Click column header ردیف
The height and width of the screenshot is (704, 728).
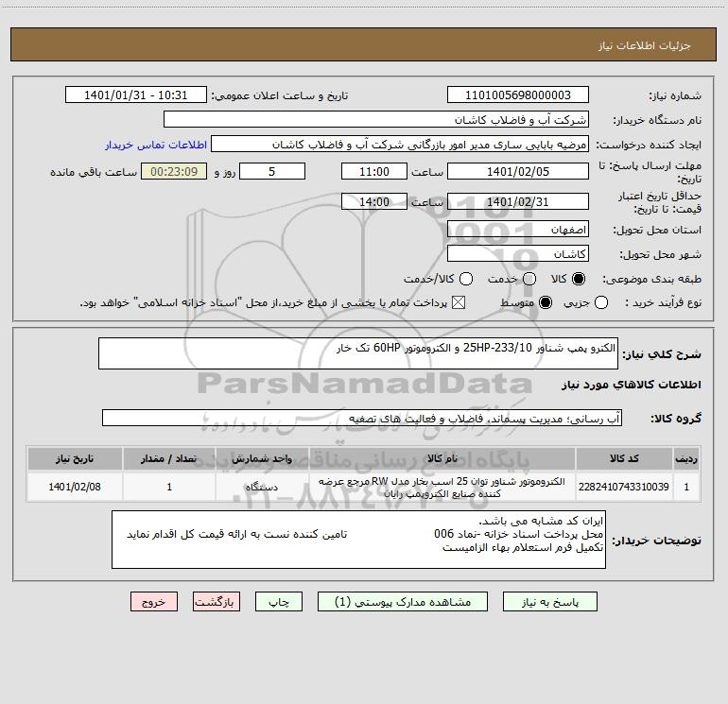(x=686, y=458)
